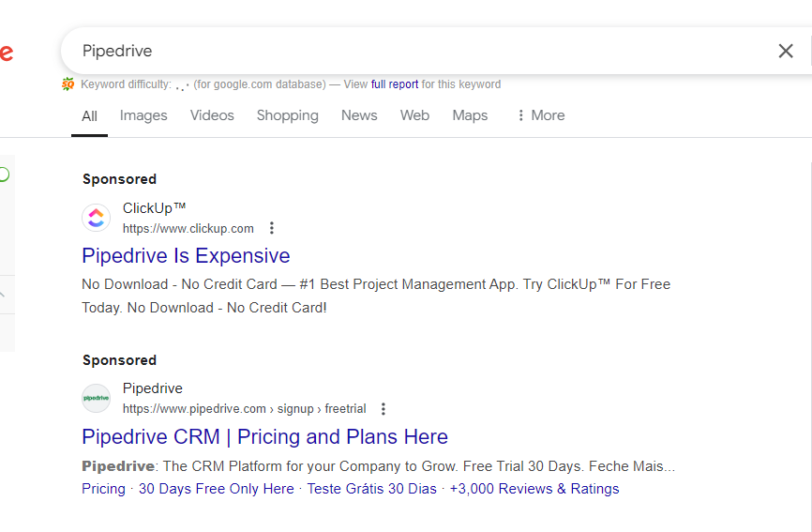Image resolution: width=812 pixels, height=532 pixels.
Task: Click the green circle toggle in the left panel
Action: click(x=4, y=175)
